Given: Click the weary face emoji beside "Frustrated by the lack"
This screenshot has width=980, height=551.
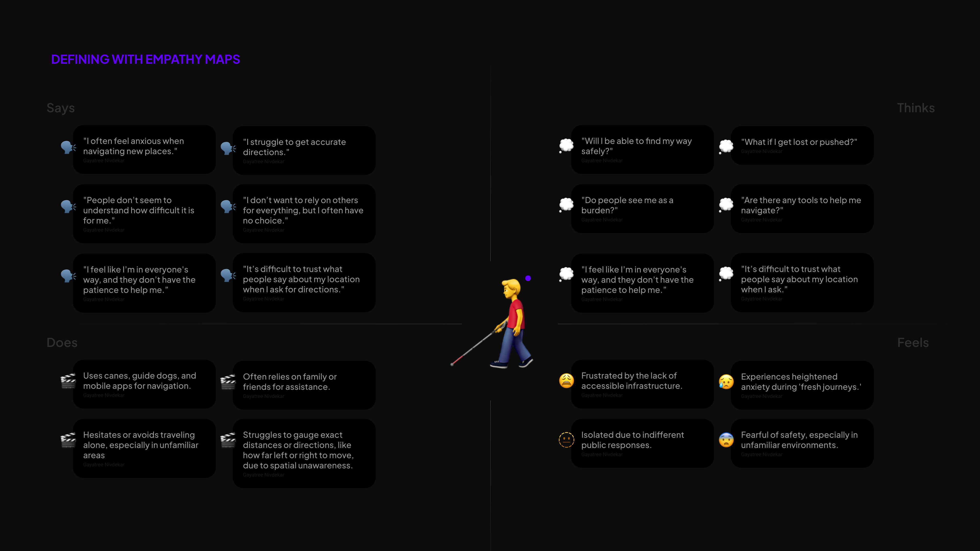Looking at the screenshot, I should [x=566, y=381].
